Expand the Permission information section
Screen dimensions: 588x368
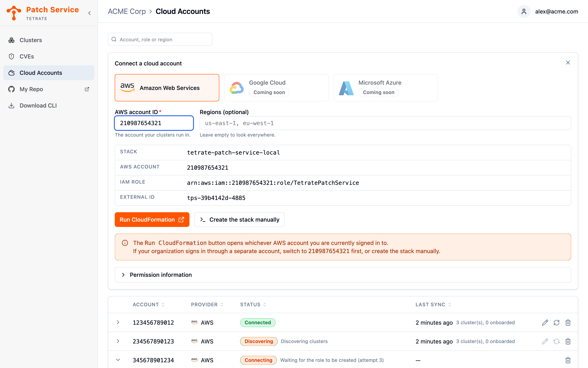click(343, 275)
